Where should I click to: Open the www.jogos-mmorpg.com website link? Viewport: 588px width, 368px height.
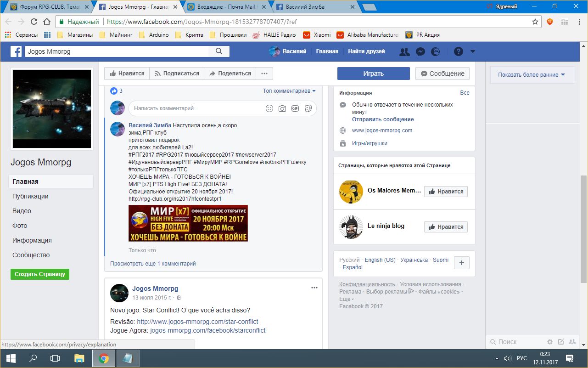tap(382, 130)
